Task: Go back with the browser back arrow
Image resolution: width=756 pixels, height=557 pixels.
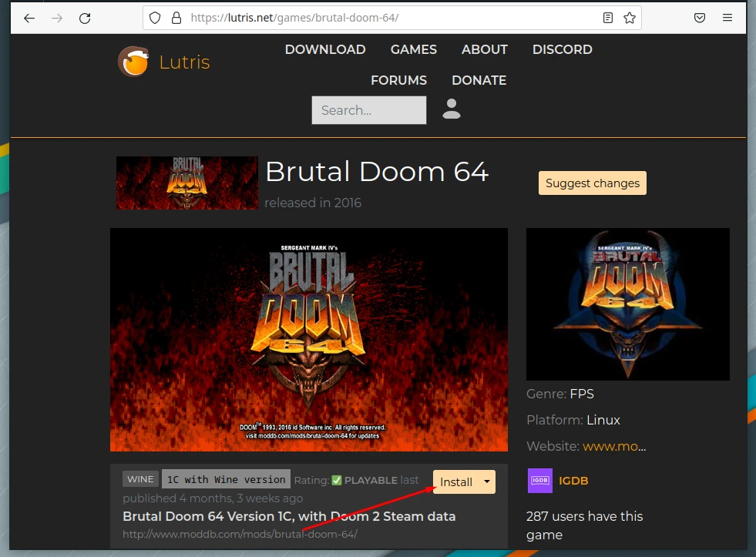Action: pos(29,18)
